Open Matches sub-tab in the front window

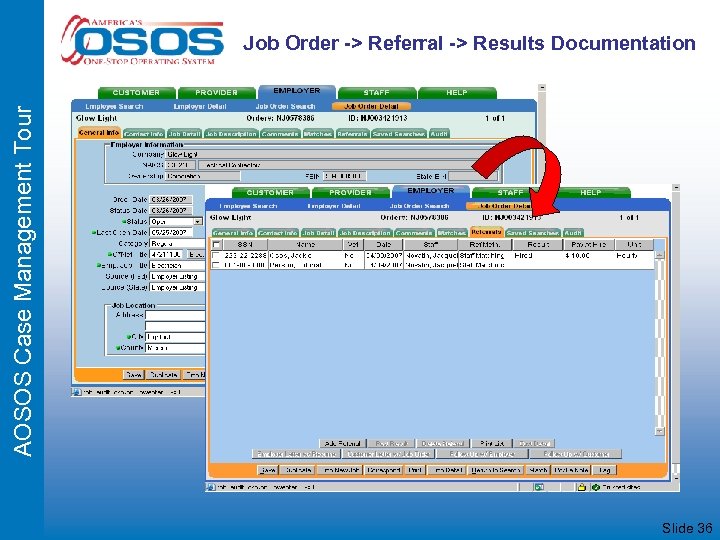[451, 233]
